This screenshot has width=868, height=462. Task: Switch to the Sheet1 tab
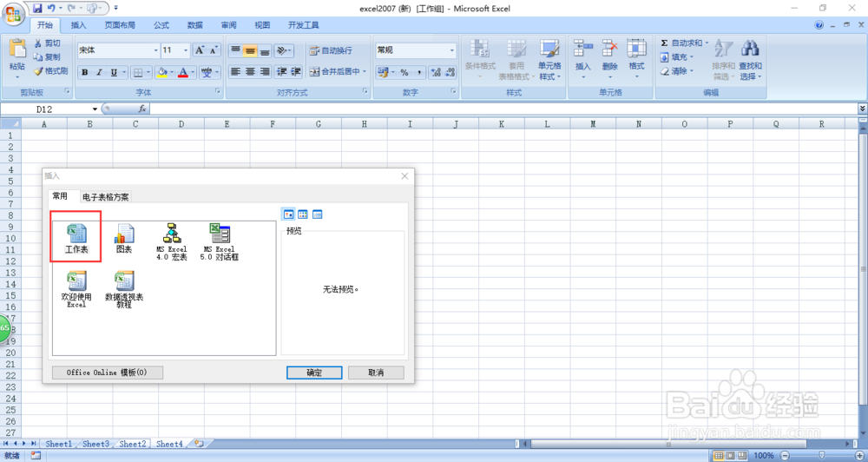58,444
